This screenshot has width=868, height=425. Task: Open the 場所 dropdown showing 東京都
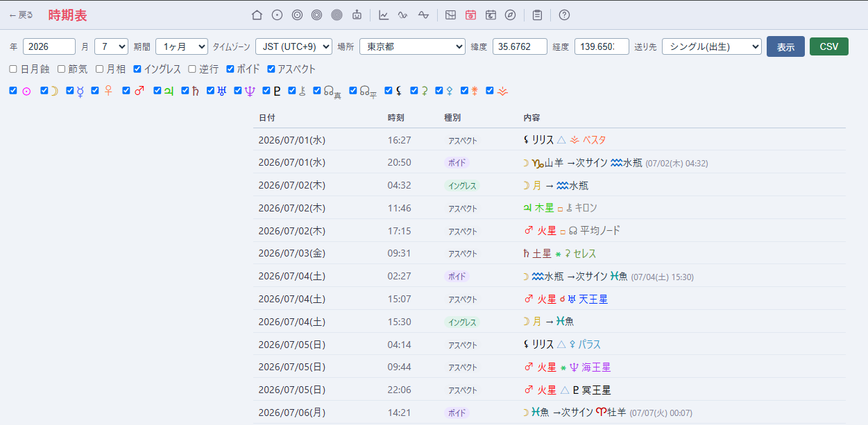coord(412,46)
